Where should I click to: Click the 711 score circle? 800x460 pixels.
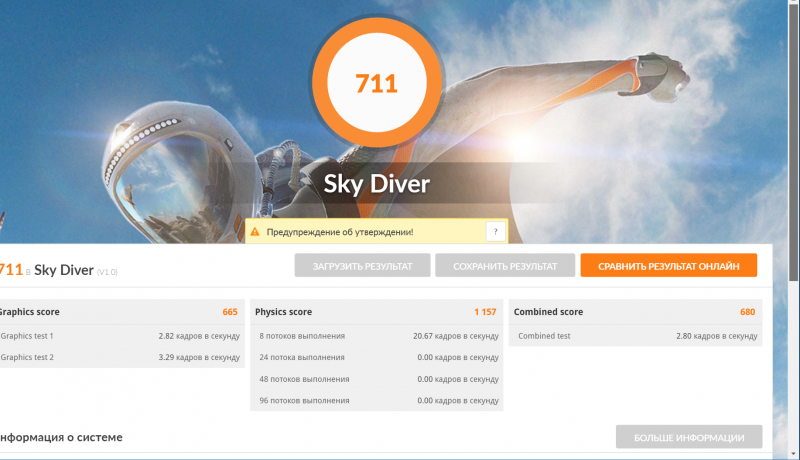[377, 83]
